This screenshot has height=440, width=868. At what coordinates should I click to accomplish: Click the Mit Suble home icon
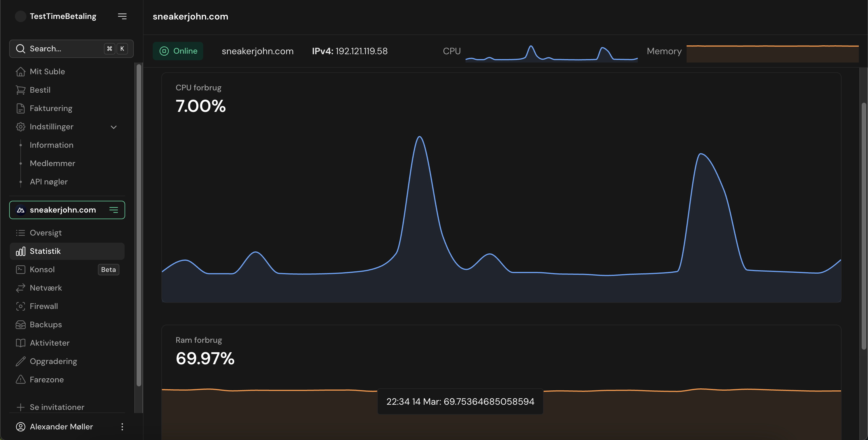coord(21,71)
